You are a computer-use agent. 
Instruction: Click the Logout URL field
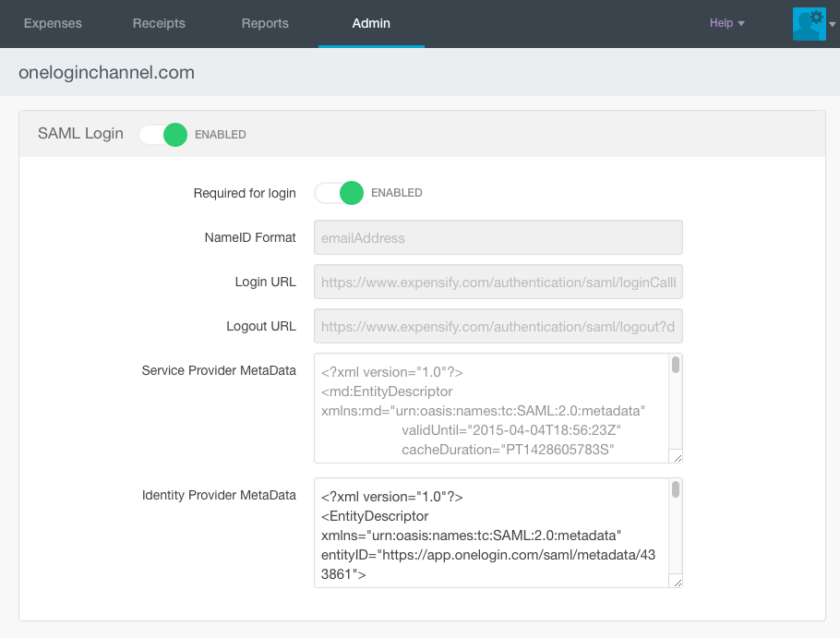[x=498, y=326]
